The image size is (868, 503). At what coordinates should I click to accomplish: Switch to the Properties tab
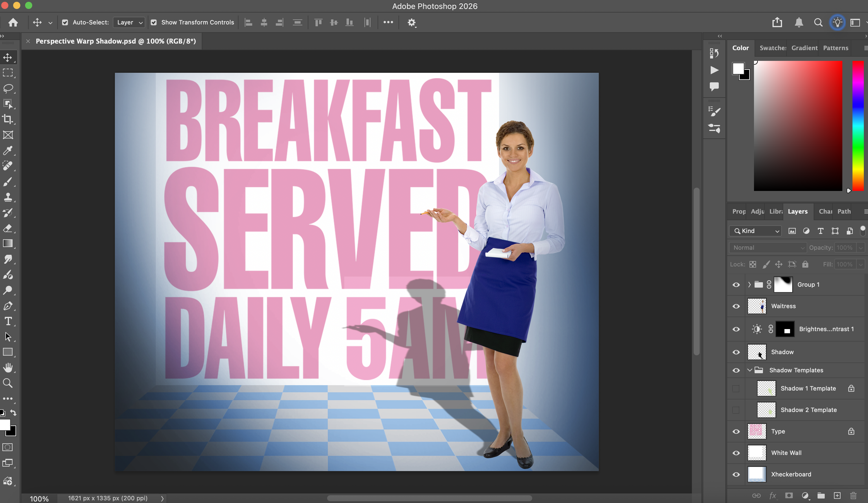pyautogui.click(x=739, y=212)
